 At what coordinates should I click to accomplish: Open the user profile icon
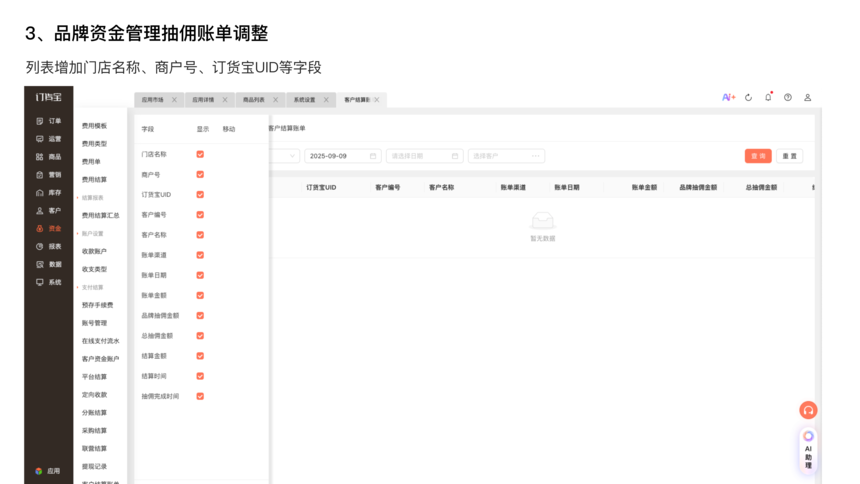pyautogui.click(x=807, y=98)
